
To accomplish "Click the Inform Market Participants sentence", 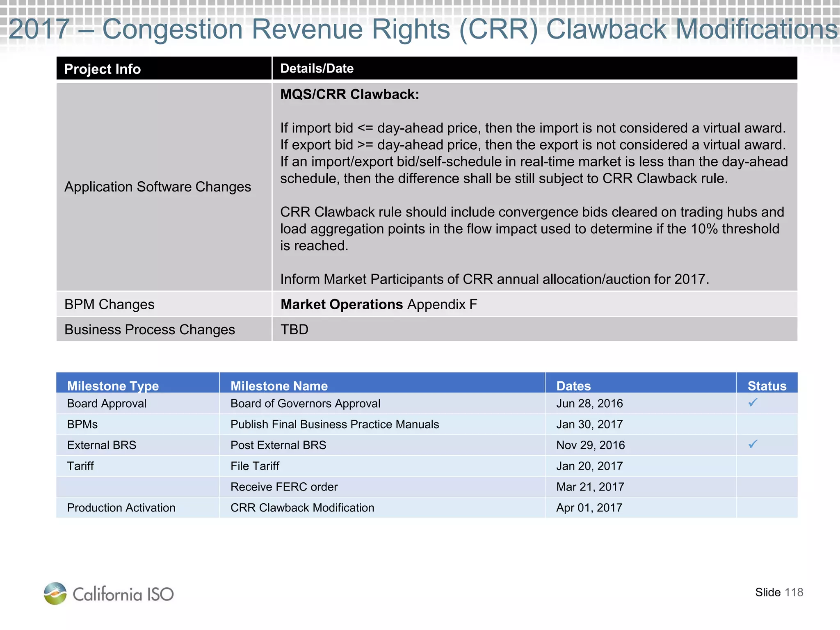I will pos(495,279).
